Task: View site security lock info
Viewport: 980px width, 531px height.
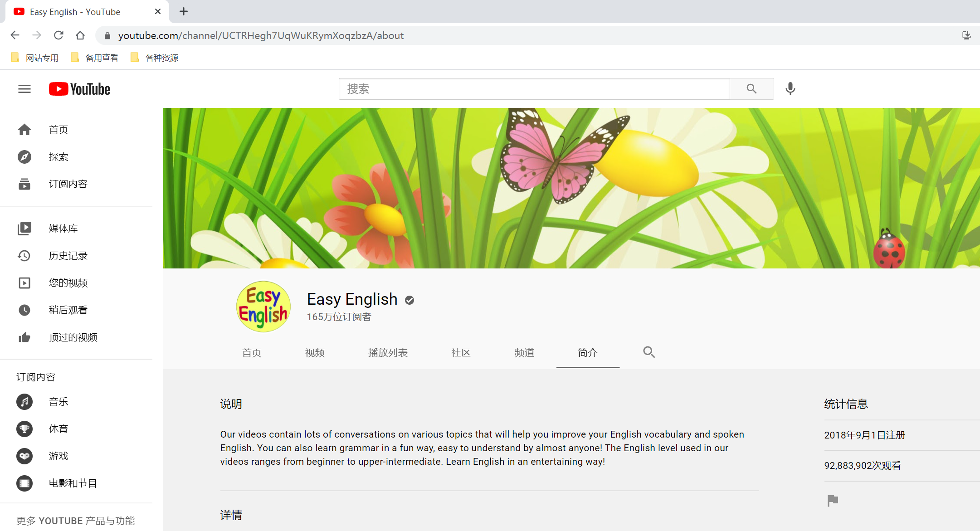Action: pyautogui.click(x=107, y=35)
